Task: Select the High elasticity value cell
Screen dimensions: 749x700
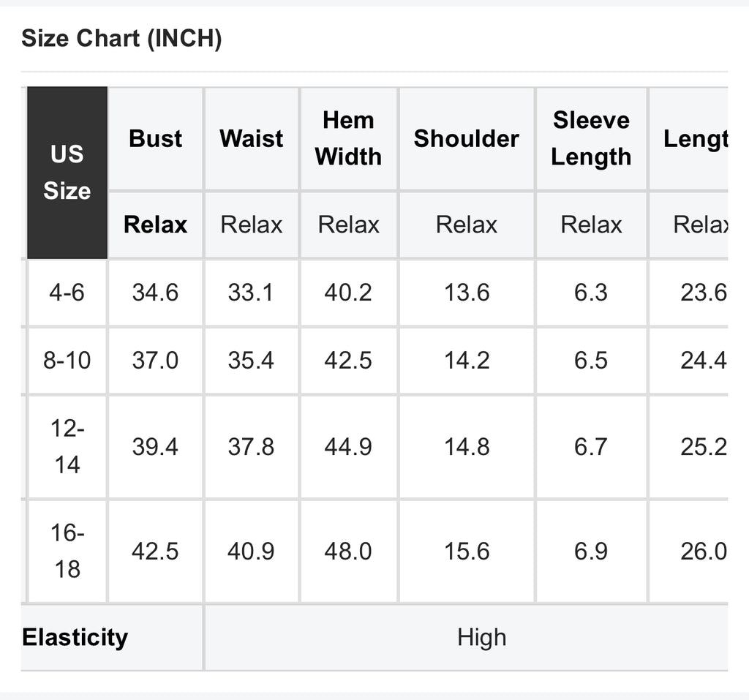Action: (x=481, y=637)
